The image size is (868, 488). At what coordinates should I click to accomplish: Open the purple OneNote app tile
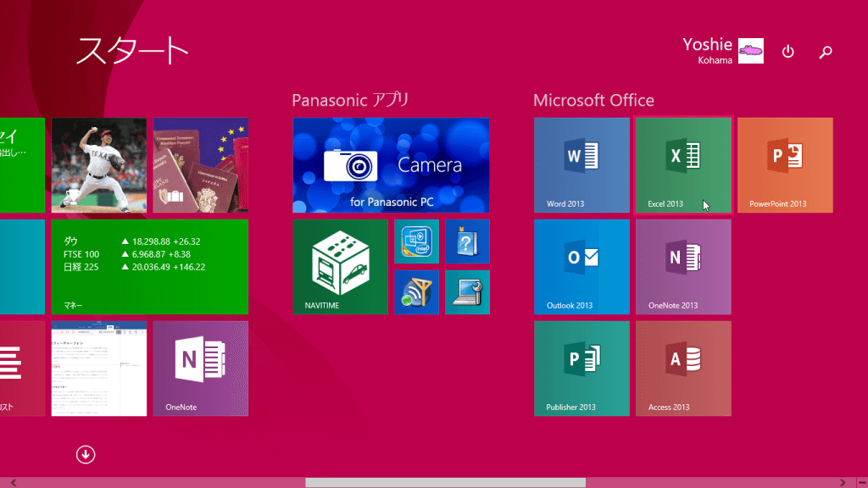(200, 369)
